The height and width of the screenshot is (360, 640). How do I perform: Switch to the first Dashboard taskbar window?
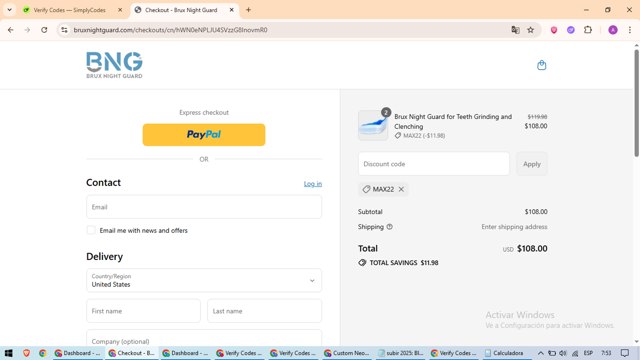[78, 353]
